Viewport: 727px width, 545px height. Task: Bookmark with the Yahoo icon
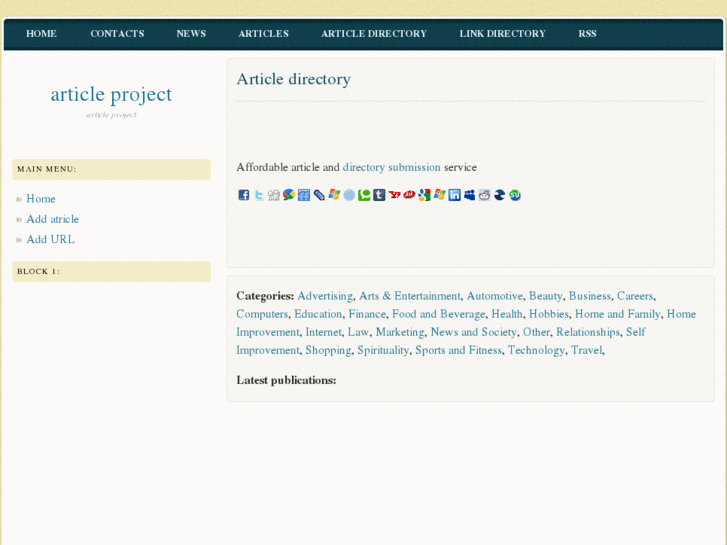coord(394,195)
